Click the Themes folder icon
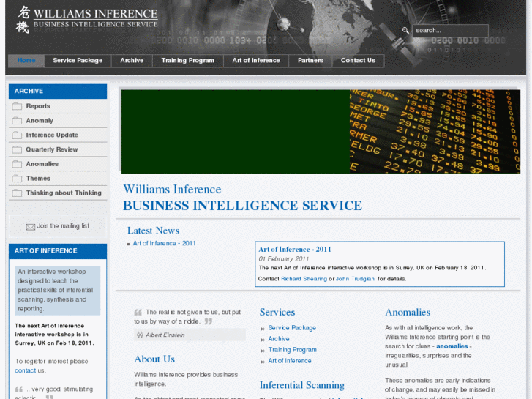532x399 pixels. pyautogui.click(x=17, y=179)
